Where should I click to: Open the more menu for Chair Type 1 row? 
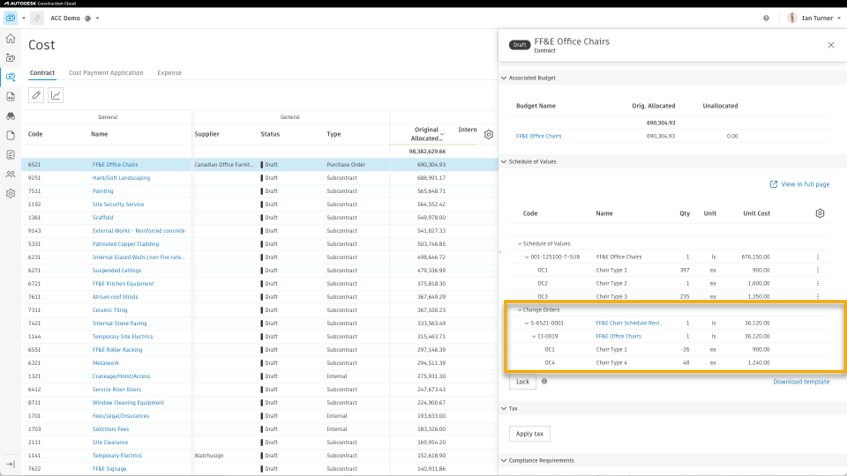(x=817, y=270)
